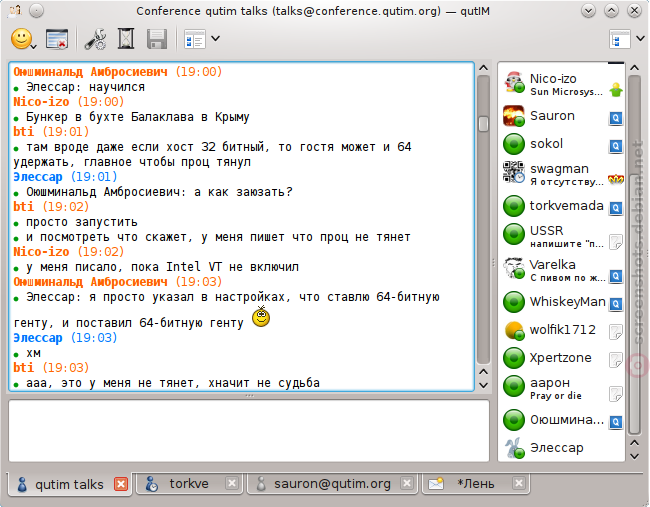Click Элессар's rabbit avatar
The image size is (650, 507).
click(x=514, y=448)
